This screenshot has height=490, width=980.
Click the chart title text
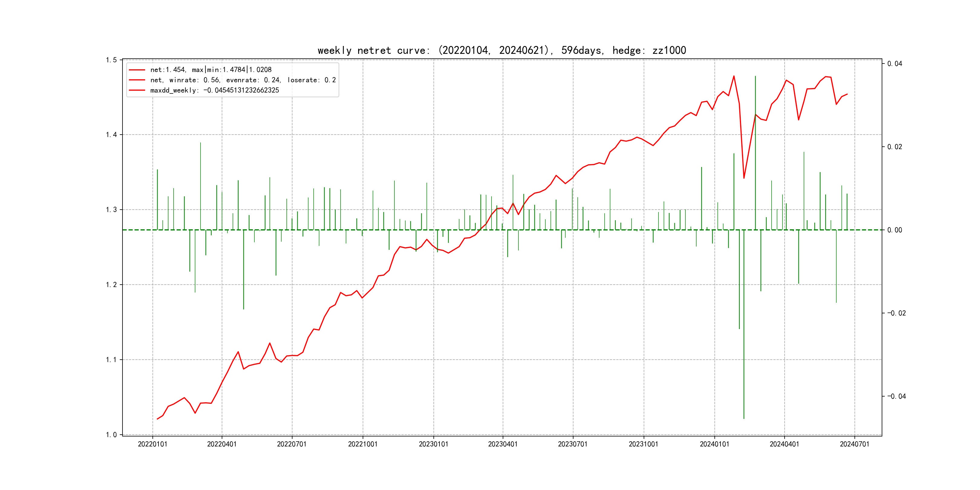click(501, 51)
